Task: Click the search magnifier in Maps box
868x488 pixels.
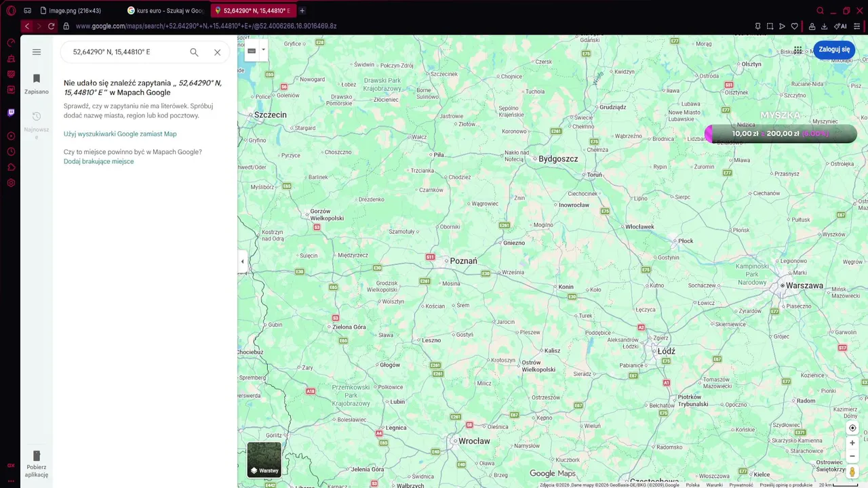Action: [x=194, y=52]
